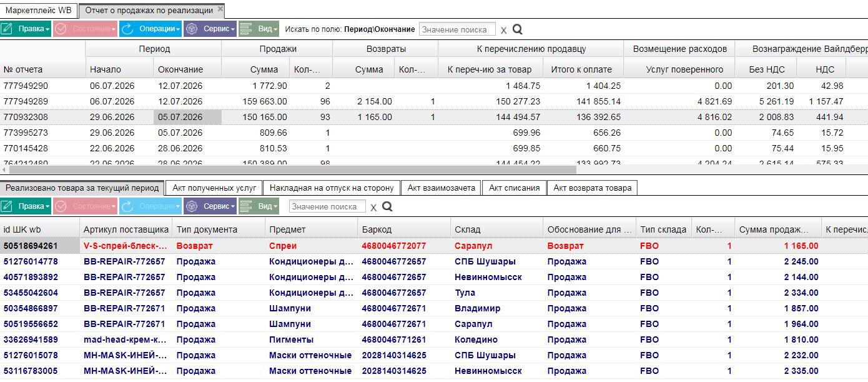The width and height of the screenshot is (868, 382).
Task: Open the Акт возврата товара tab
Action: [x=592, y=188]
